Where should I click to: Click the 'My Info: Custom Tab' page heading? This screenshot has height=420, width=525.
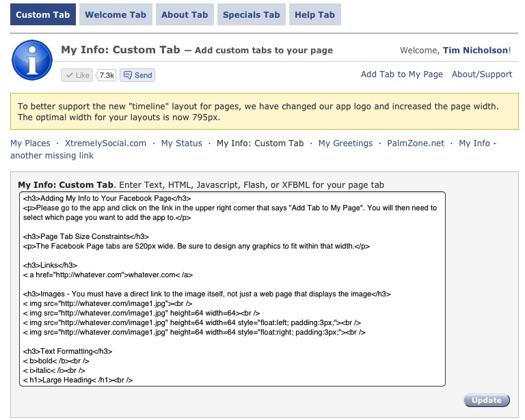pyautogui.click(x=120, y=50)
